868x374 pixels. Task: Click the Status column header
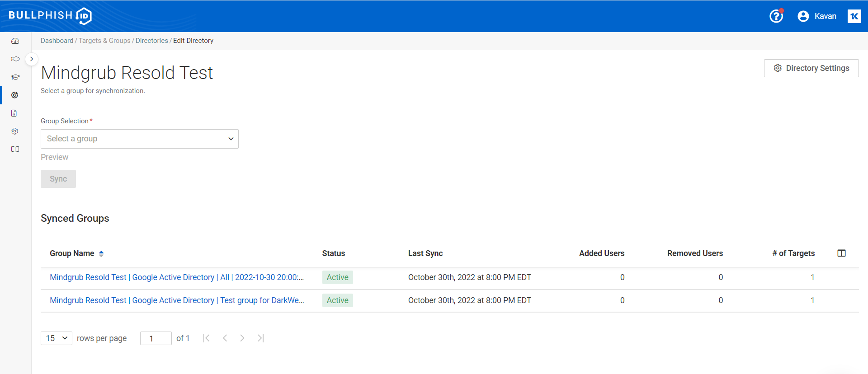[x=334, y=253]
